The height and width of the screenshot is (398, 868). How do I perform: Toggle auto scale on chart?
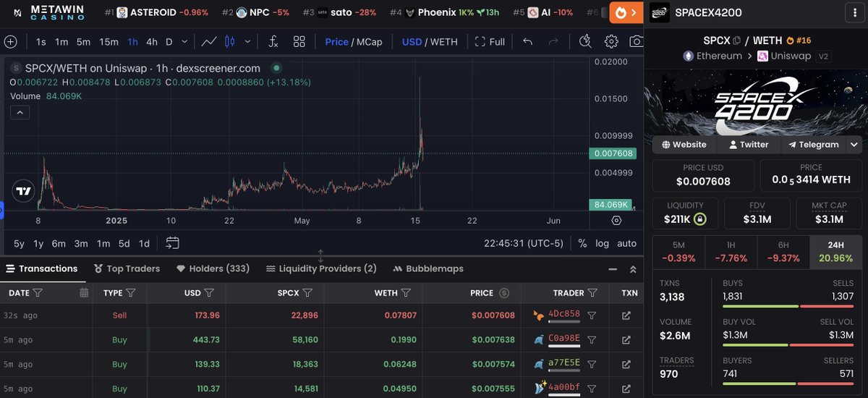pyautogui.click(x=626, y=244)
